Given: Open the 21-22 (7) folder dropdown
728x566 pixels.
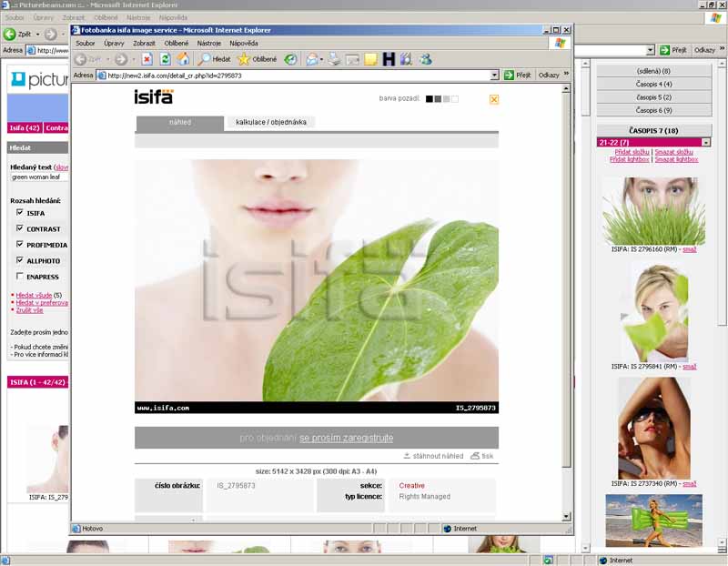Looking at the screenshot, I should point(706,143).
